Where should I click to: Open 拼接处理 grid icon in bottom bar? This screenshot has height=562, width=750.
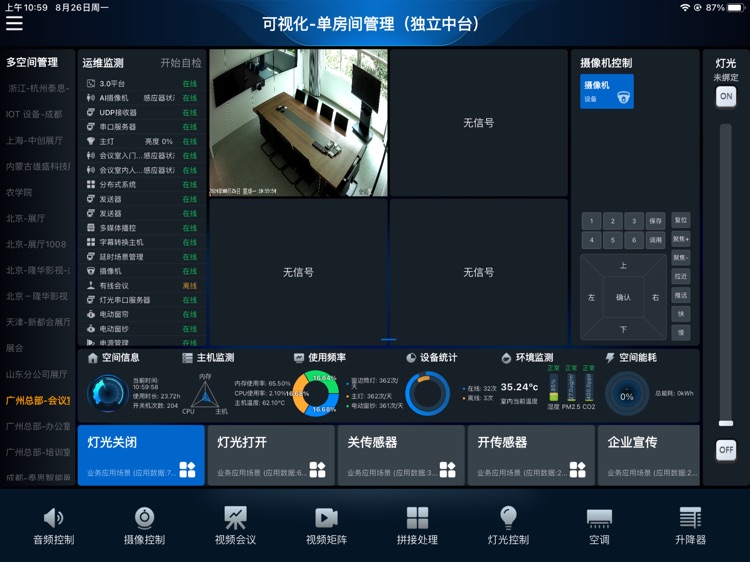(x=417, y=518)
